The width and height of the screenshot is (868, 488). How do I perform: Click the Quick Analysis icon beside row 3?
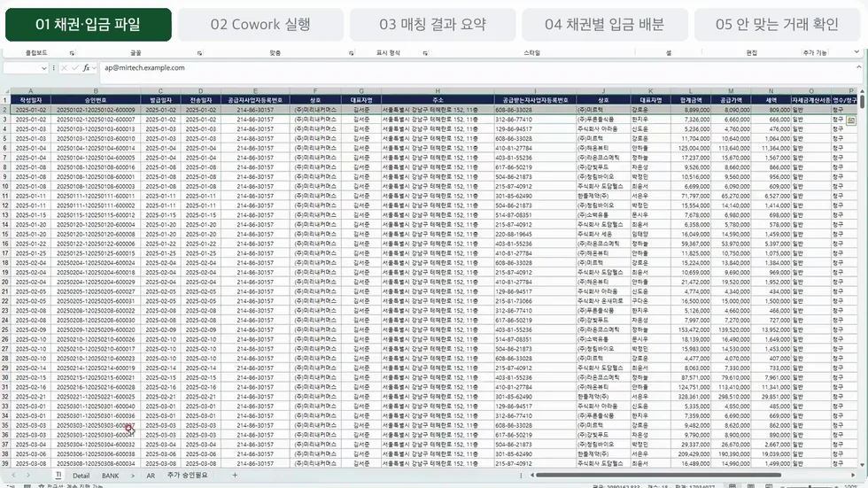(851, 120)
